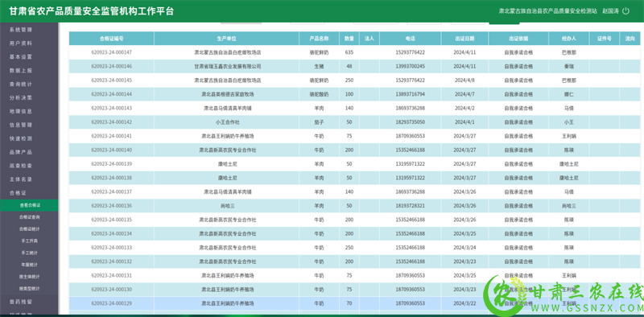Select certificate row 620923-24-000129
644x317 pixels.
(357, 303)
